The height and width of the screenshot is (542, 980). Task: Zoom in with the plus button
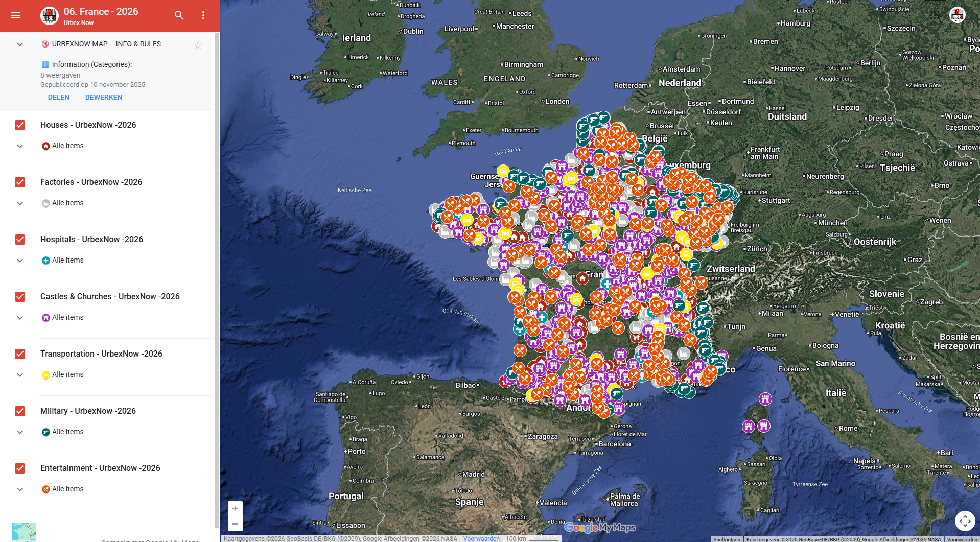pos(235,509)
